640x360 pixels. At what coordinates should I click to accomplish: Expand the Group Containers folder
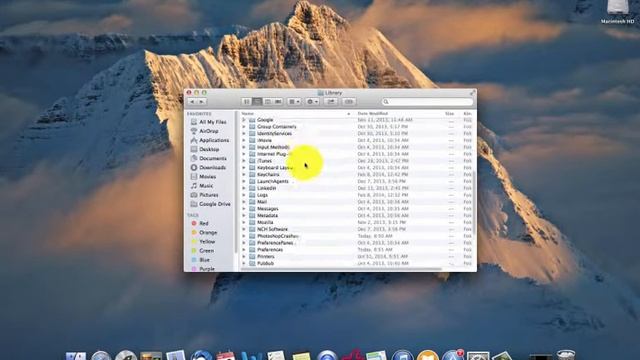tap(244, 127)
